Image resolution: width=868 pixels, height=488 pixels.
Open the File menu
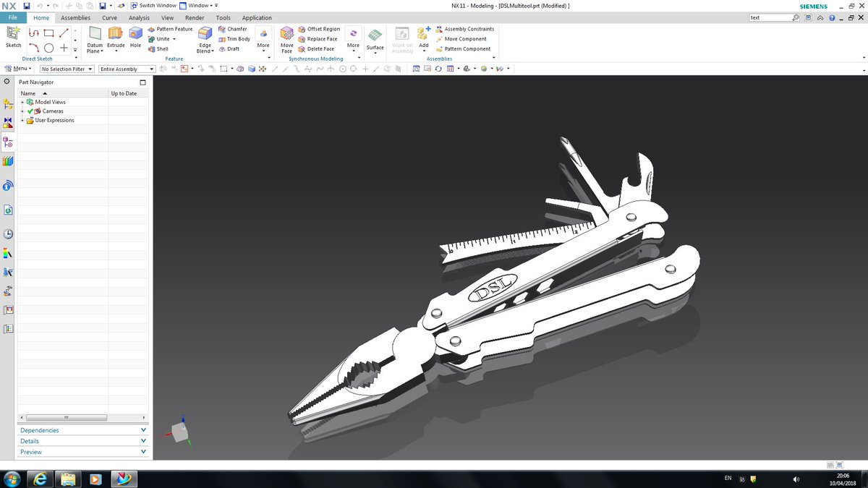coord(13,17)
